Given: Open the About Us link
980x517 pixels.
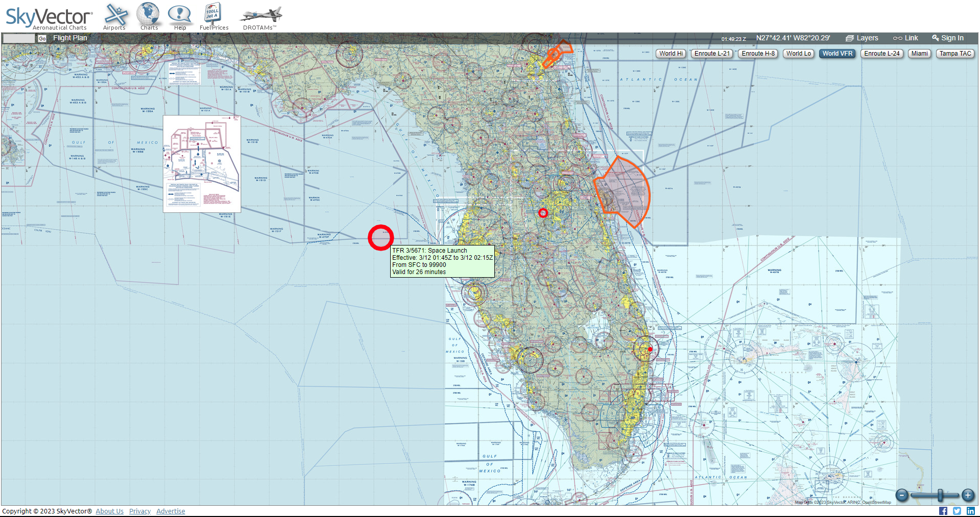Looking at the screenshot, I should (x=109, y=511).
